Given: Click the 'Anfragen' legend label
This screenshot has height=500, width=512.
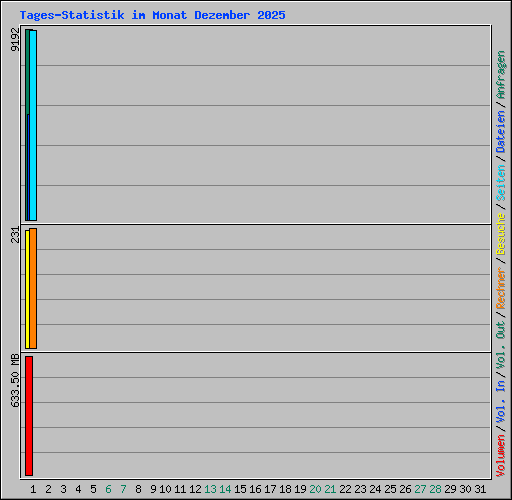Looking at the screenshot, I should [x=500, y=75].
